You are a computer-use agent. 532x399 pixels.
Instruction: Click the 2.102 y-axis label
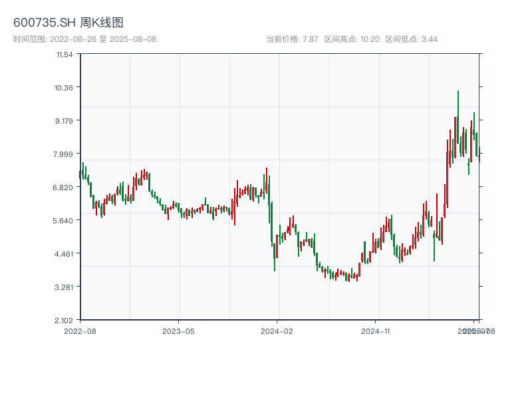pyautogui.click(x=64, y=321)
